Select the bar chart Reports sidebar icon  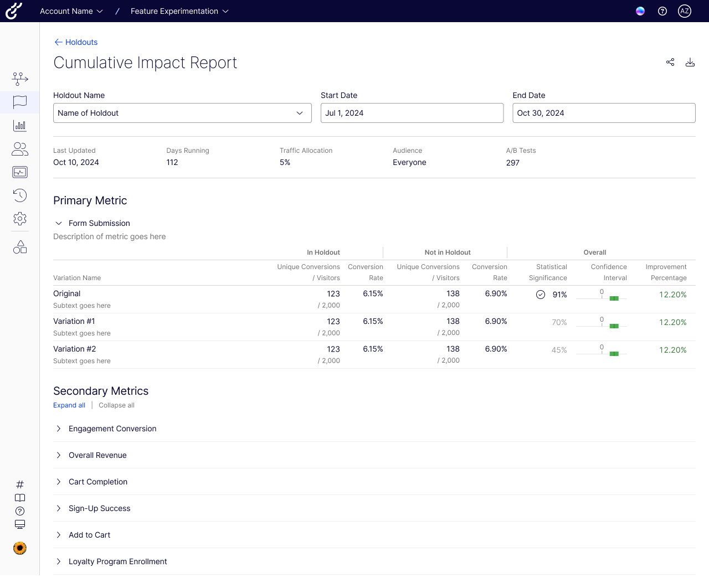(19, 126)
